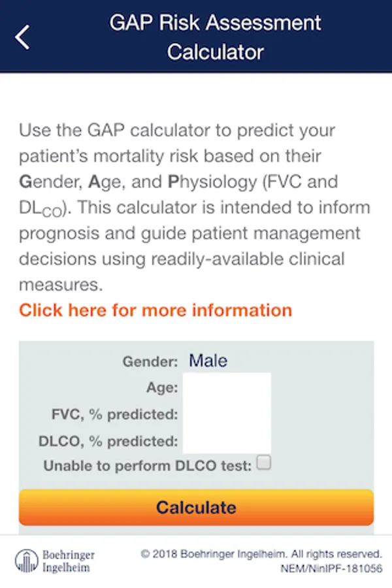
Task: Click the FVC, % predicted: label
Action: point(114,414)
